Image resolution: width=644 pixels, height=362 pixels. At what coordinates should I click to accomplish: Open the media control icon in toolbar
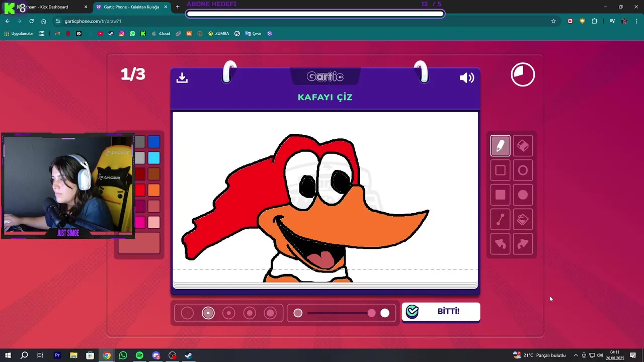(x=612, y=21)
